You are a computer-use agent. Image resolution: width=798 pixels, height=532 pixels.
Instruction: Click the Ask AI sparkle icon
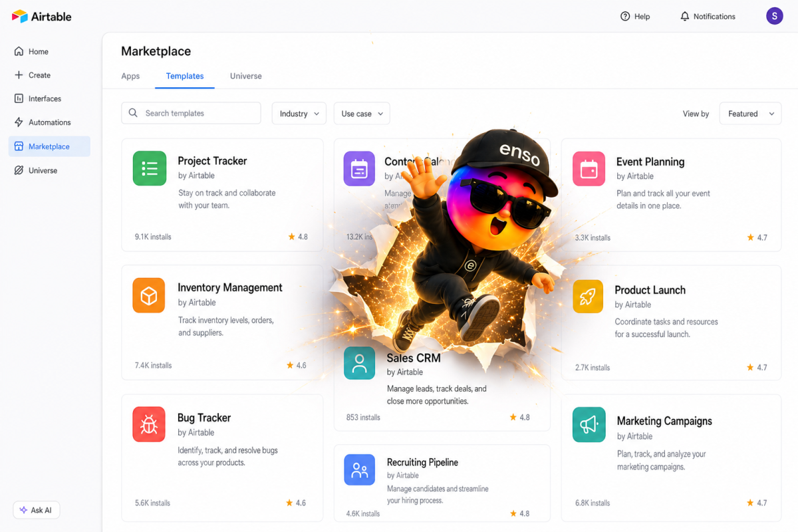23,510
